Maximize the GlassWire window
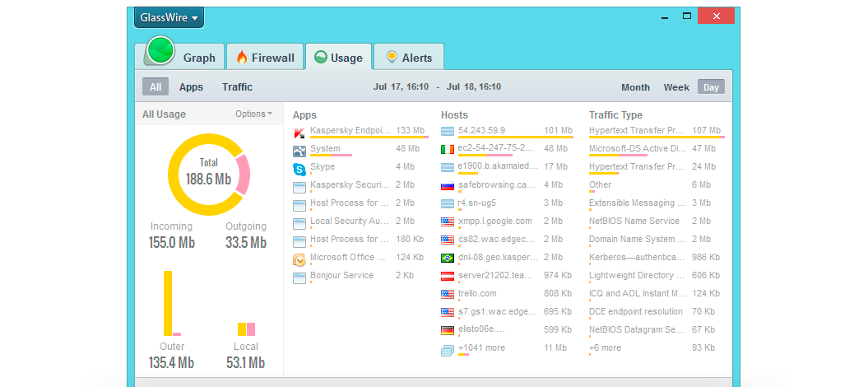868x387 pixels. 687,16
